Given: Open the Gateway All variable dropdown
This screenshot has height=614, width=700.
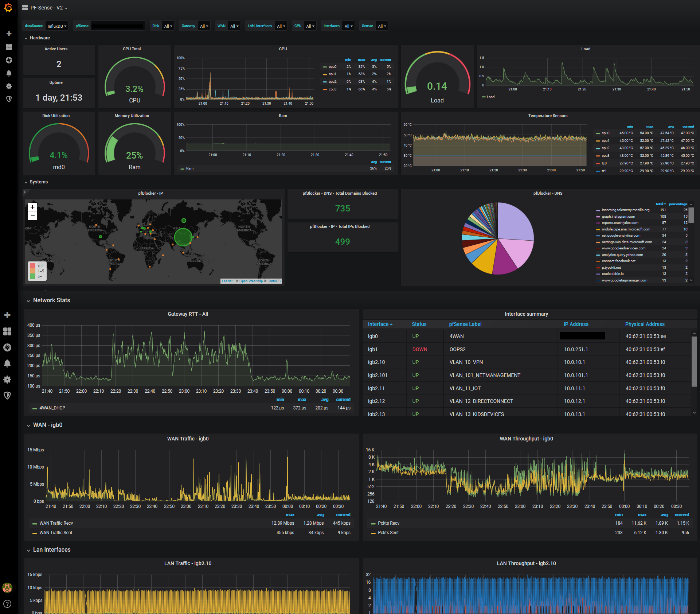Looking at the screenshot, I should [204, 26].
